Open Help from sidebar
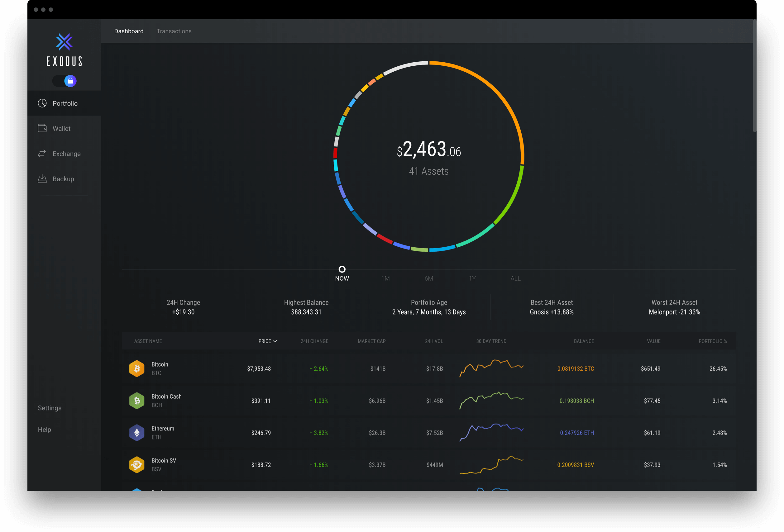 pyautogui.click(x=45, y=429)
